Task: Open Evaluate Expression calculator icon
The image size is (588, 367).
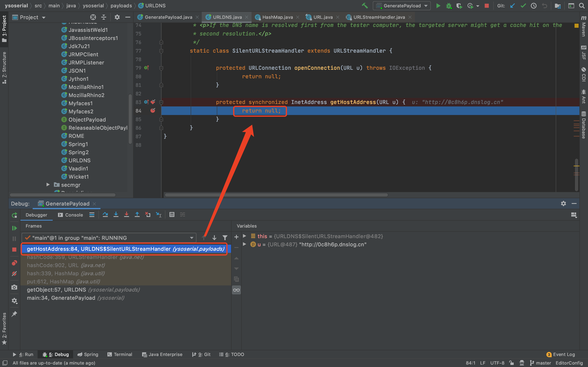Action: tap(172, 214)
